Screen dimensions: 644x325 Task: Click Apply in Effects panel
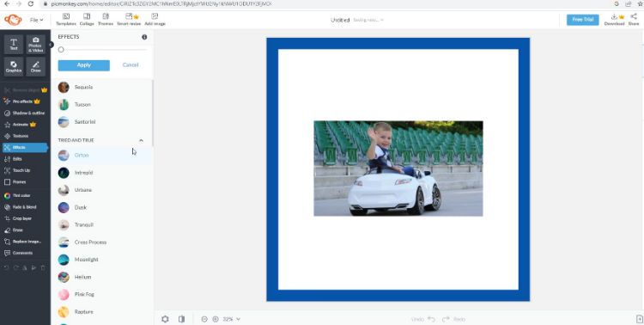coord(84,65)
